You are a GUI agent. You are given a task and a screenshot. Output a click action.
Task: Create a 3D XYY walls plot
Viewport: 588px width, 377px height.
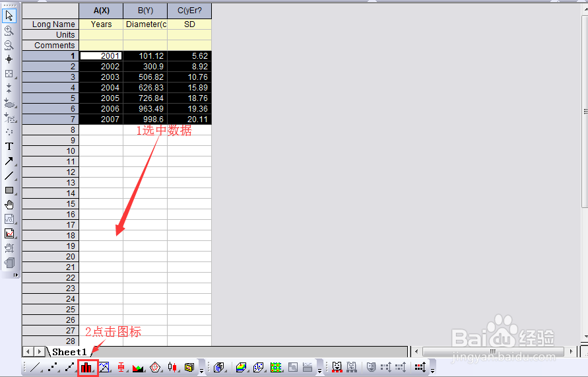click(x=218, y=367)
